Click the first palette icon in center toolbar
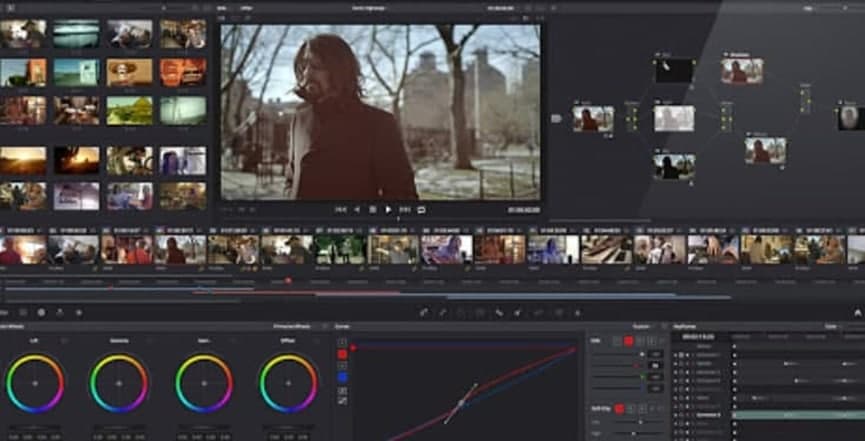This screenshot has width=865, height=441. tap(424, 313)
